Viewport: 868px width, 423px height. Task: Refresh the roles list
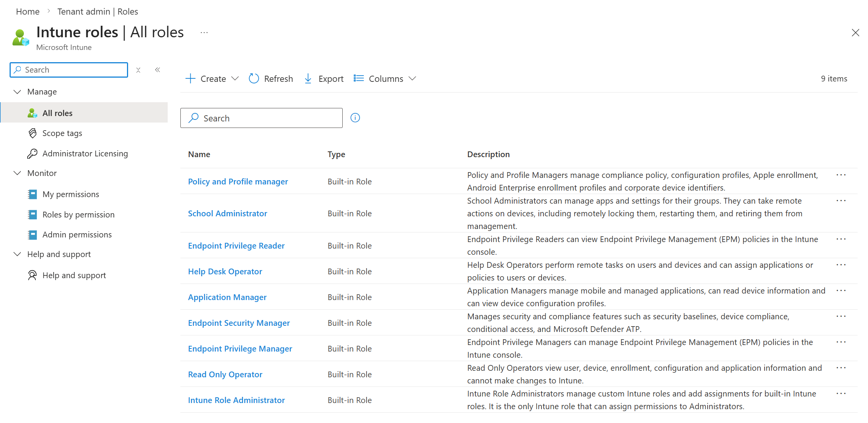[271, 78]
